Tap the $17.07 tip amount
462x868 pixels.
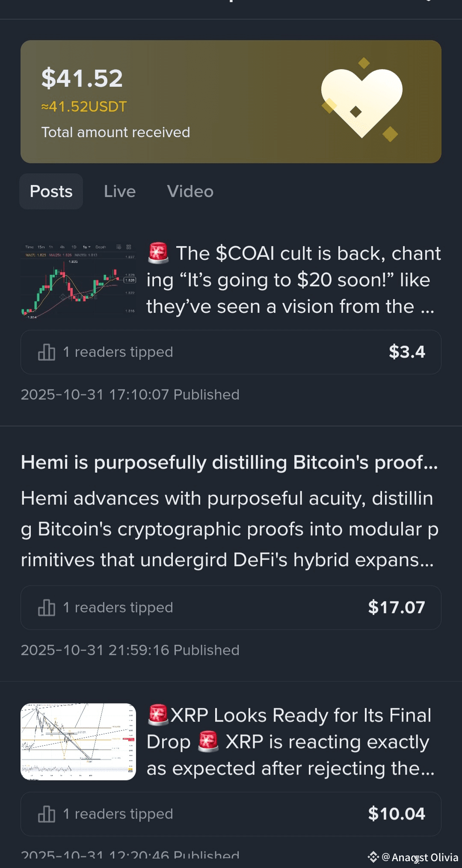click(396, 608)
